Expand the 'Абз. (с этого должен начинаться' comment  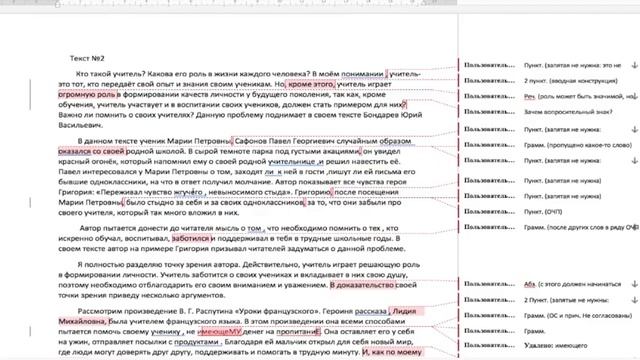(x=635, y=284)
